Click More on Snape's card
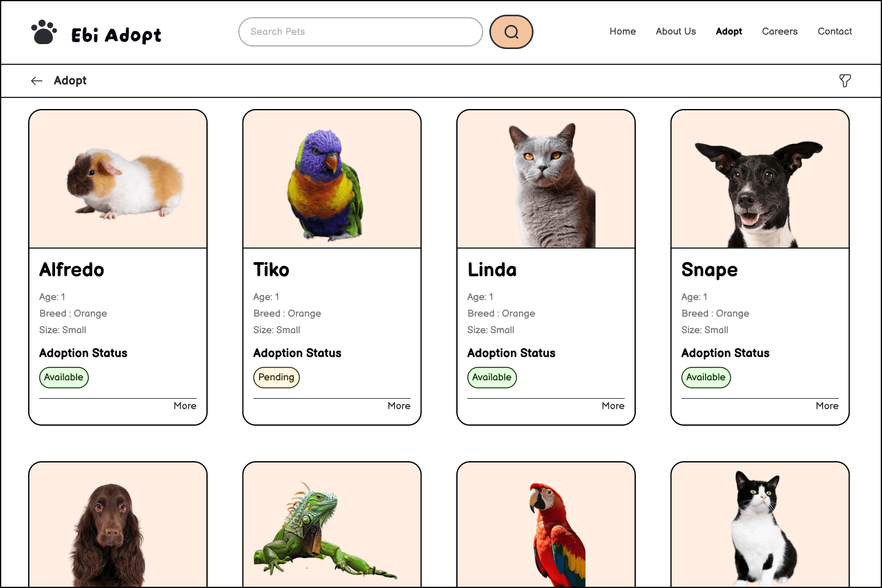This screenshot has height=588, width=882. point(827,405)
